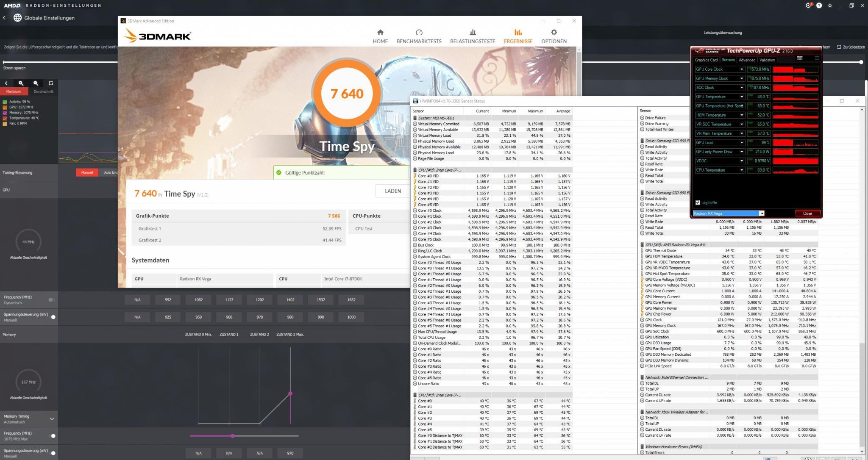
Task: Click the Radeon favorites star icon
Action: (x=830, y=6)
